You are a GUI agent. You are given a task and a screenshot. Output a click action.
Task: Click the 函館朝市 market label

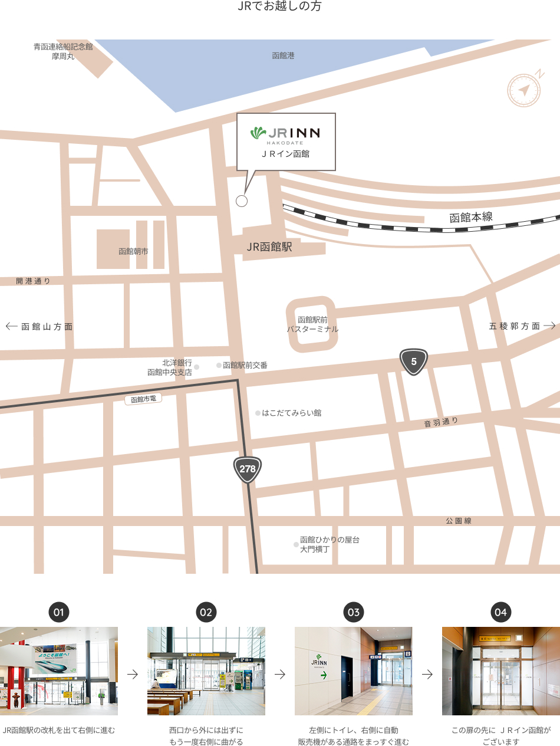click(x=133, y=251)
